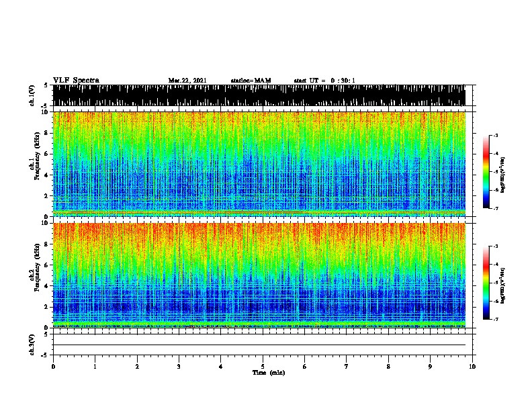Click the ch.1 color scale bar
Image resolution: width=532 pixels, height=411 pixels.
click(x=486, y=172)
